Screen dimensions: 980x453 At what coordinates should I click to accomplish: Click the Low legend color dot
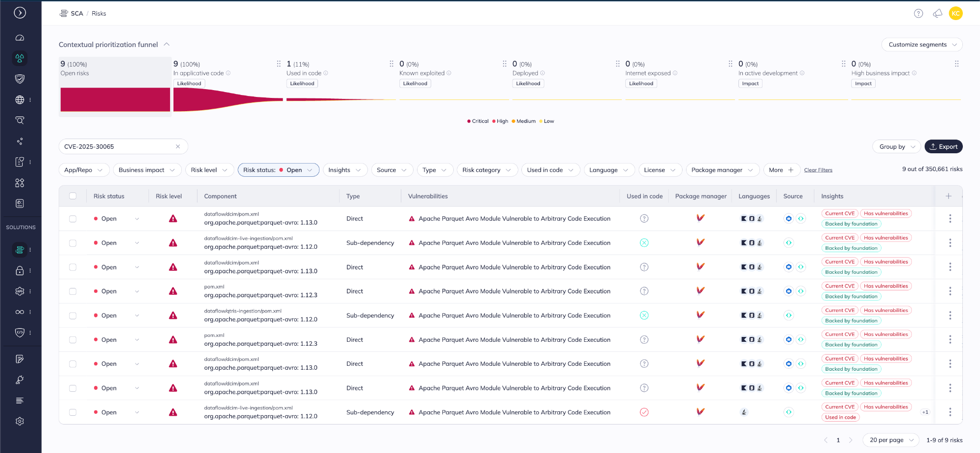coord(540,121)
